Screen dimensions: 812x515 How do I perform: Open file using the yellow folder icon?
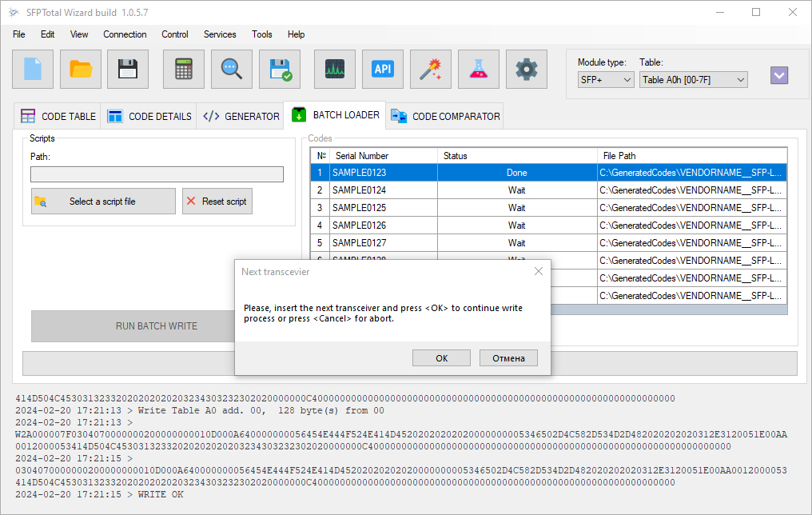coord(81,69)
